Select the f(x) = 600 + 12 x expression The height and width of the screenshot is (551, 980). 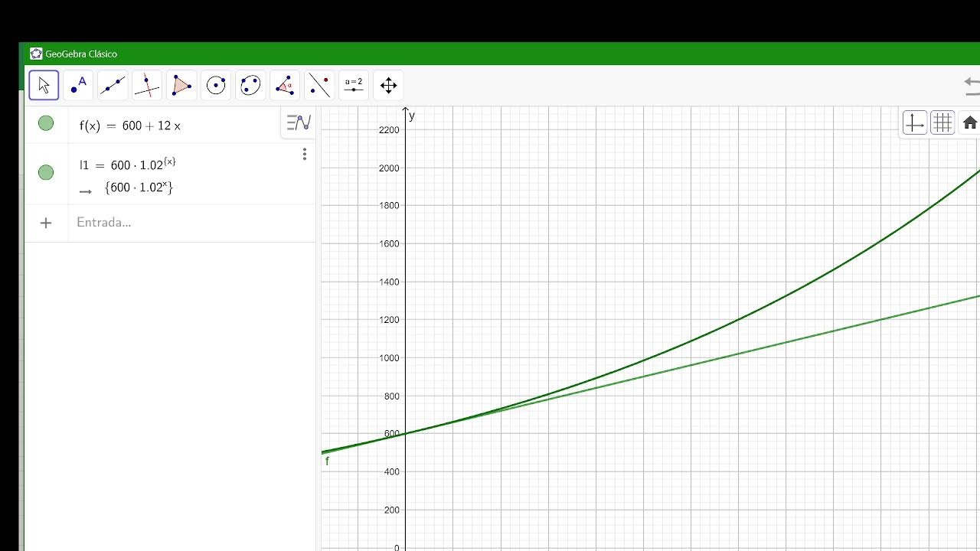click(x=130, y=126)
